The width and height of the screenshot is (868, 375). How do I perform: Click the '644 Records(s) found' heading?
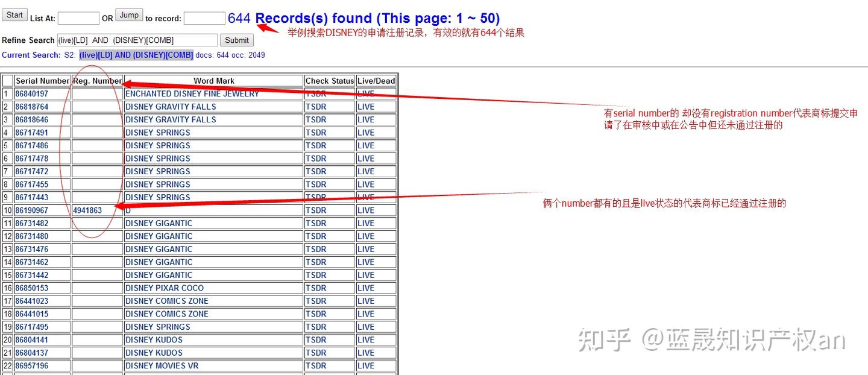tap(363, 19)
